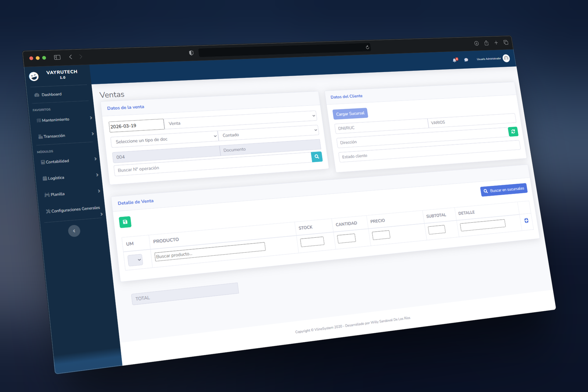
Task: Click the Cargar Sucursal button
Action: click(x=350, y=114)
